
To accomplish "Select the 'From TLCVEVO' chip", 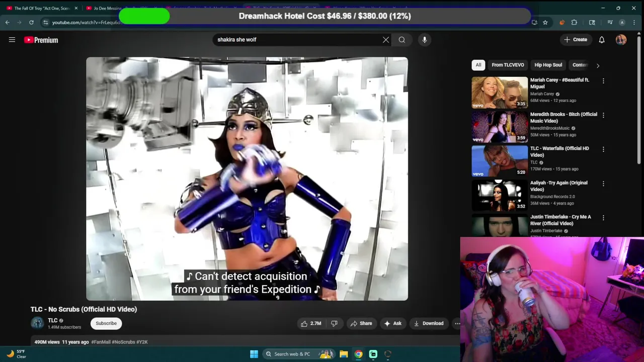I will (508, 65).
